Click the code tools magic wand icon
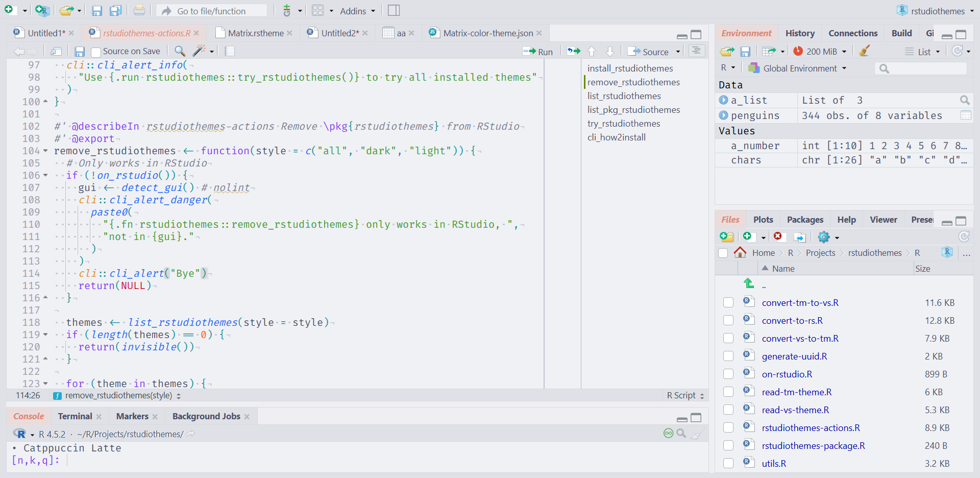 [199, 51]
